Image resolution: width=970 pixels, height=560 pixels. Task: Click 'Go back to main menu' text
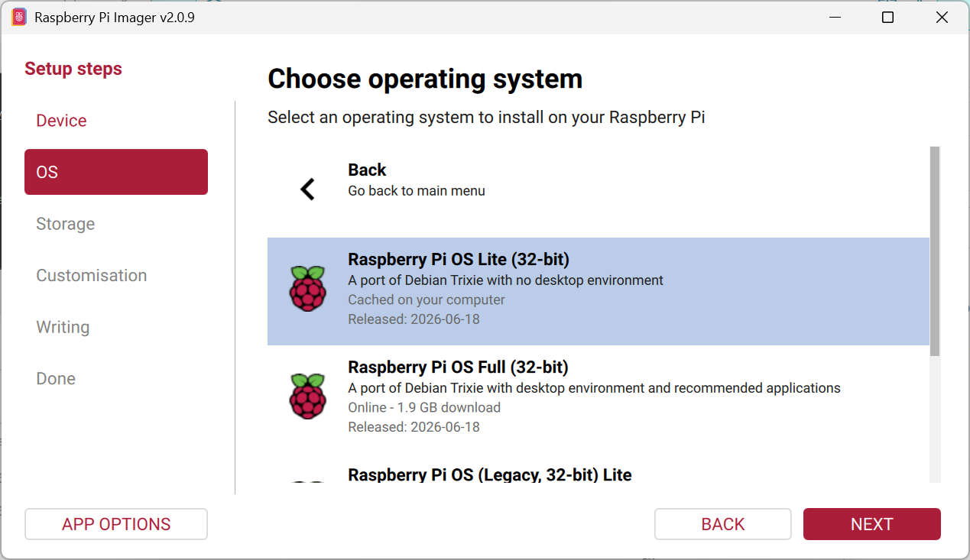pyautogui.click(x=417, y=191)
